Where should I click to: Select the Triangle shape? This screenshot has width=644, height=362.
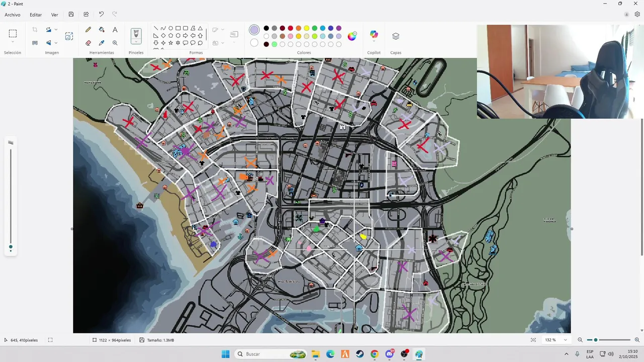point(200,28)
